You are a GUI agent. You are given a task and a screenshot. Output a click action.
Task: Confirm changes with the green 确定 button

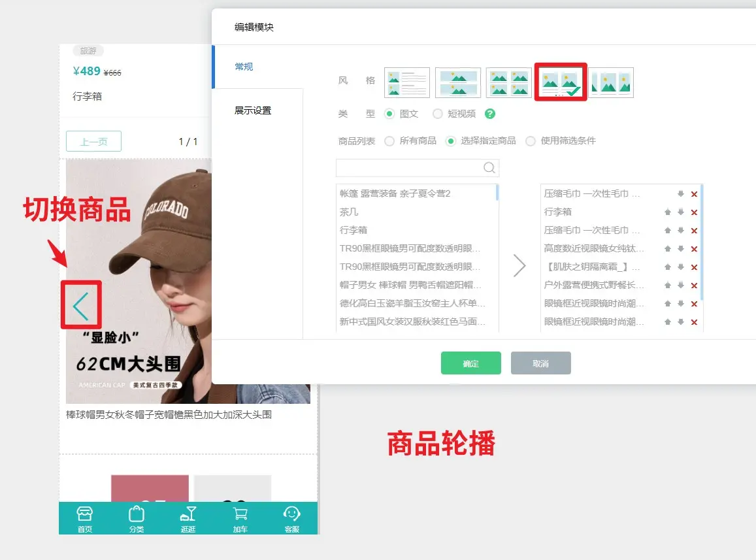[x=470, y=363]
